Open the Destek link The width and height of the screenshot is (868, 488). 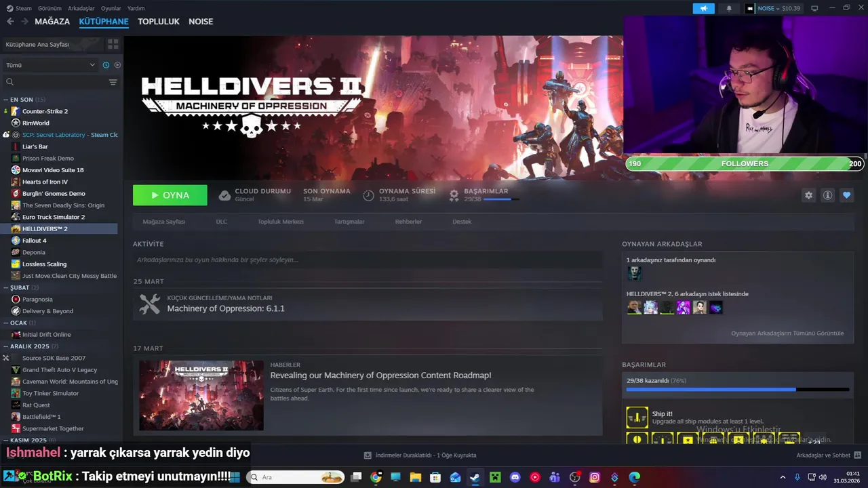462,222
